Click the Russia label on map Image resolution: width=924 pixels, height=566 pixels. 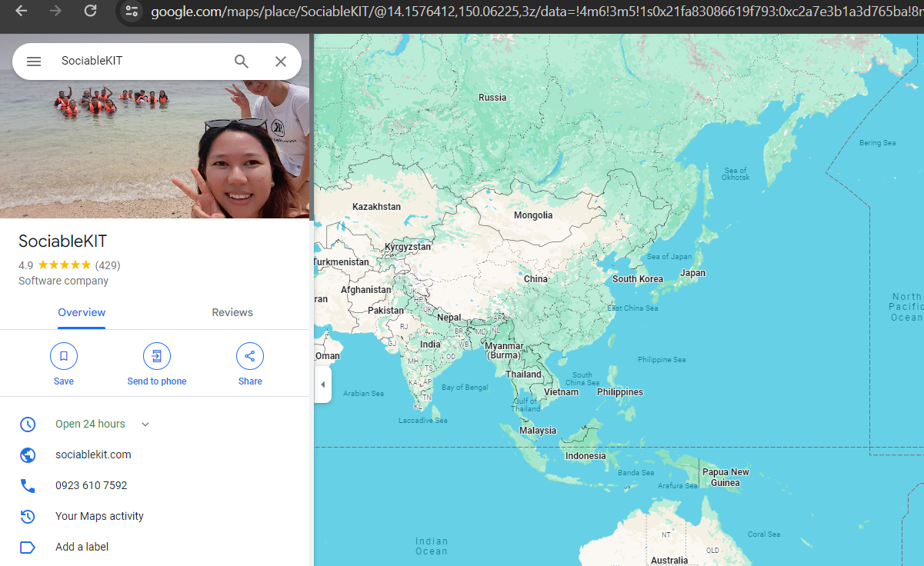pos(492,98)
